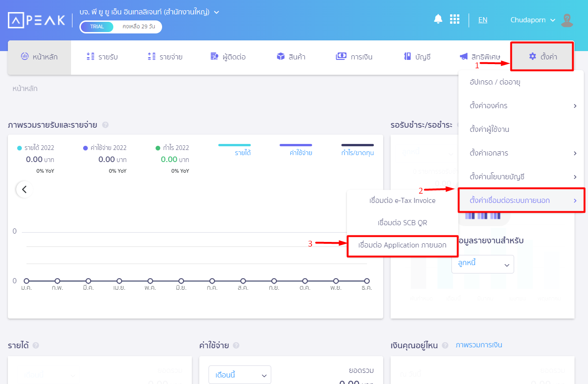Open the เดือนนี้ dropdown in ค่าใช้จ่าย
This screenshot has width=588, height=384.
tap(240, 375)
